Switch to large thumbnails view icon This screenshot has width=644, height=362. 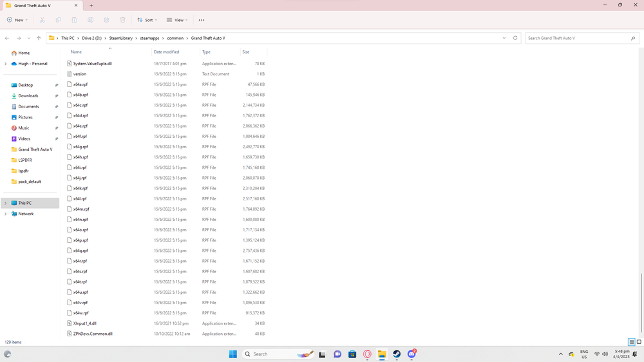click(x=639, y=342)
